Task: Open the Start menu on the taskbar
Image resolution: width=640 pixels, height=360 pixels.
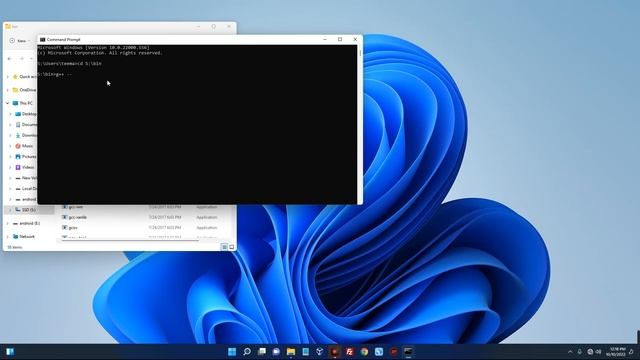Action: (x=232, y=351)
